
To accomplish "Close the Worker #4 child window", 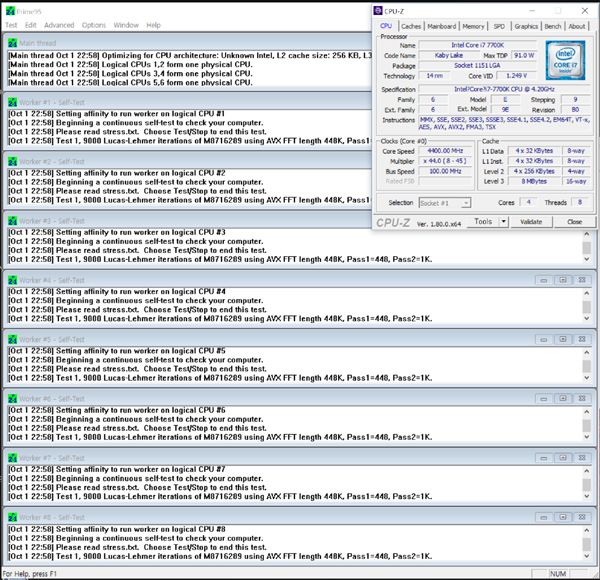I will (582, 280).
